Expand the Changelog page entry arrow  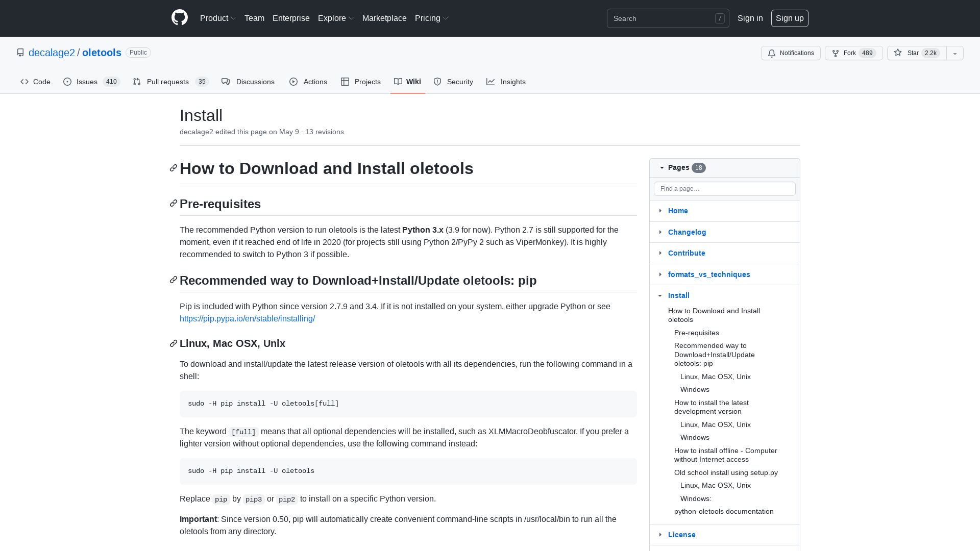click(660, 232)
